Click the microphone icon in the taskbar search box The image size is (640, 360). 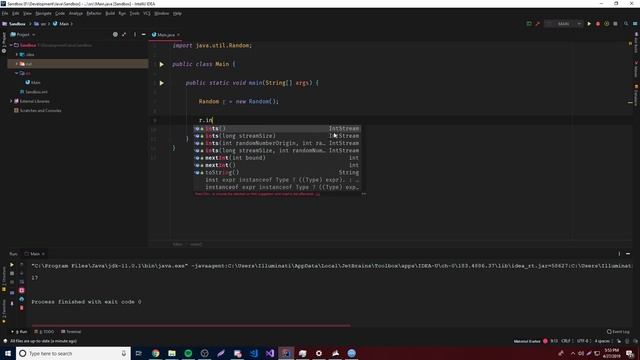point(124,353)
